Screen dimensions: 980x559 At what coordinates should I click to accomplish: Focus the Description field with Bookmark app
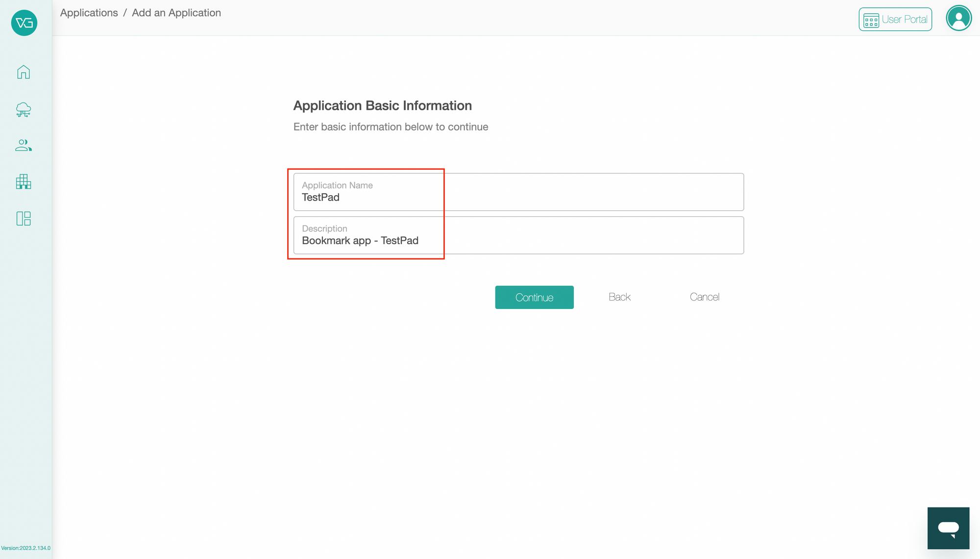518,235
